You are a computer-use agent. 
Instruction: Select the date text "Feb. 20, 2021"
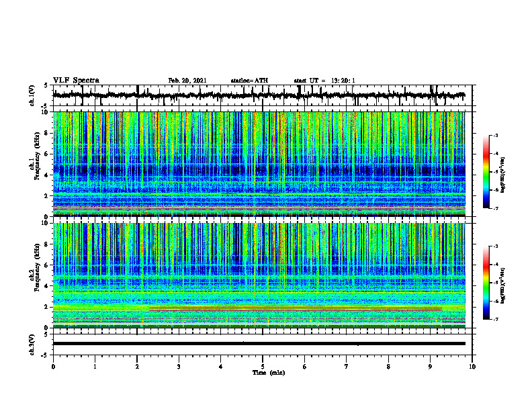[187, 81]
